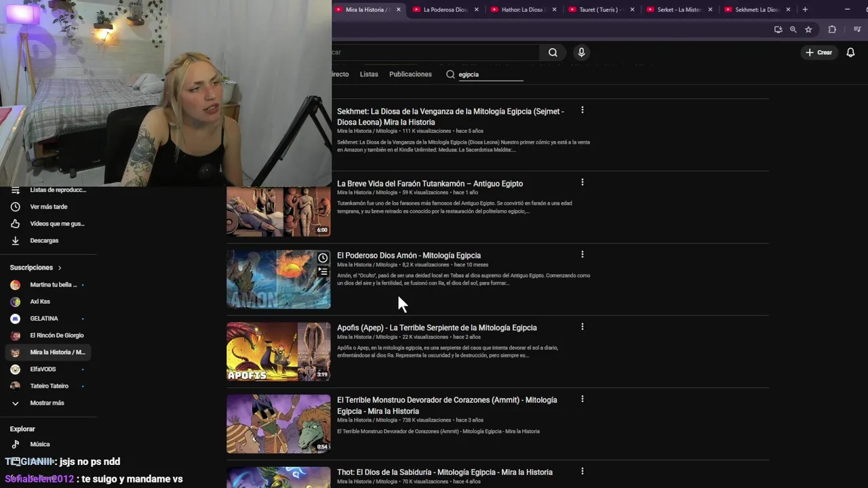Open a new browser tab

(805, 9)
